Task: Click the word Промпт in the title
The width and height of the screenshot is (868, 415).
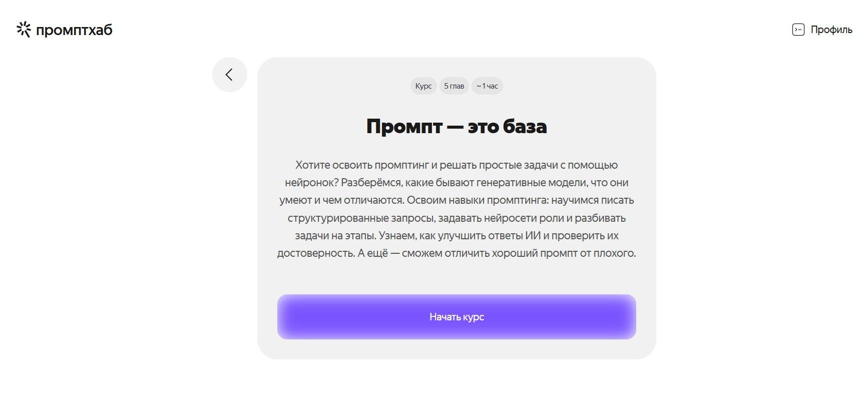Action: tap(403, 126)
